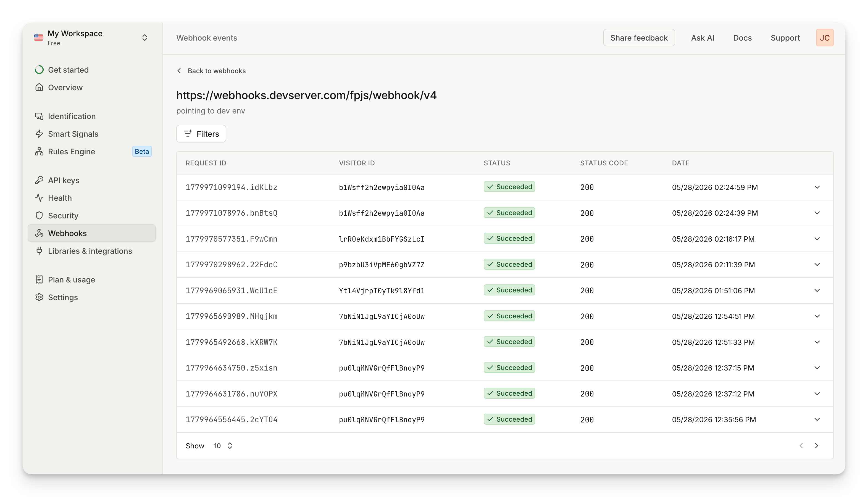Click the Libraries & integrations plug icon
Viewport: 868px width, 497px height.
[x=39, y=251]
